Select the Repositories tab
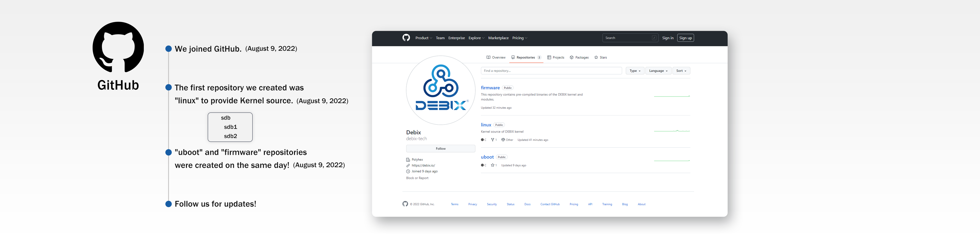Viewport: 980px width, 247px height. 526,57
